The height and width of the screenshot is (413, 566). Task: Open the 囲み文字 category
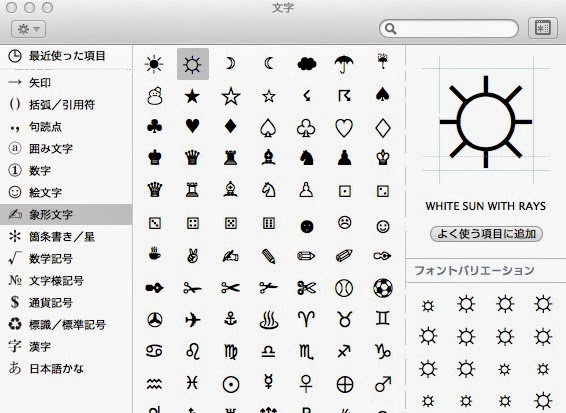pyautogui.click(x=66, y=148)
